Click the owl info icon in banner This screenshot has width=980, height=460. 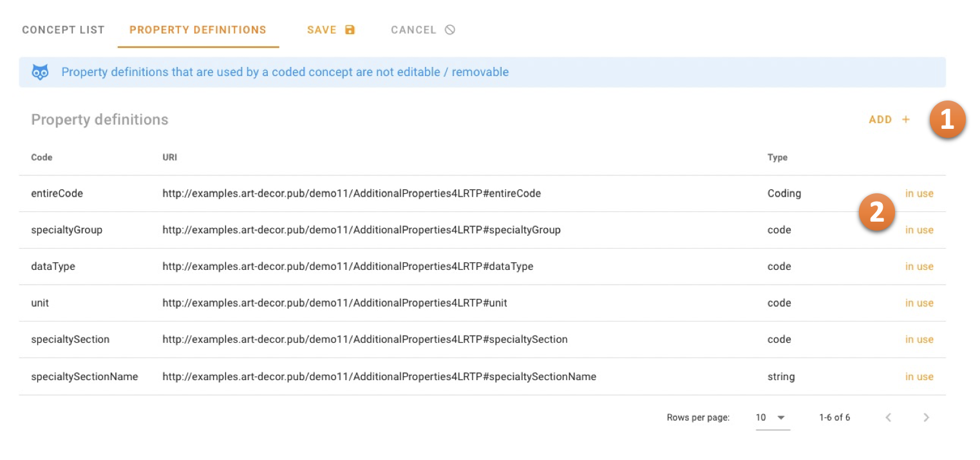tap(40, 72)
